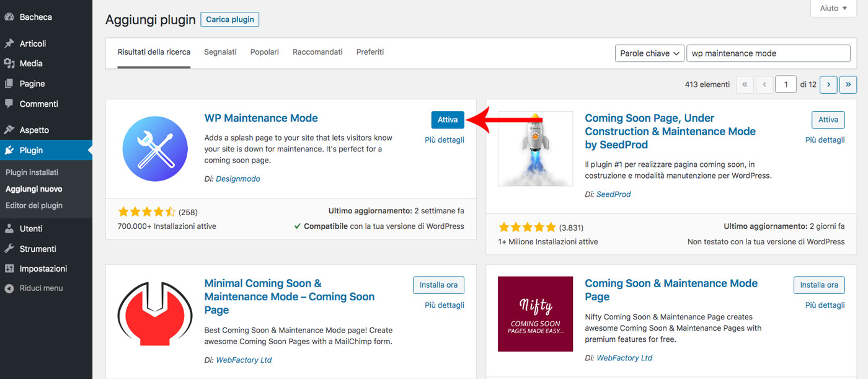Click the current page number field
This screenshot has height=379, width=868.
click(x=786, y=84)
